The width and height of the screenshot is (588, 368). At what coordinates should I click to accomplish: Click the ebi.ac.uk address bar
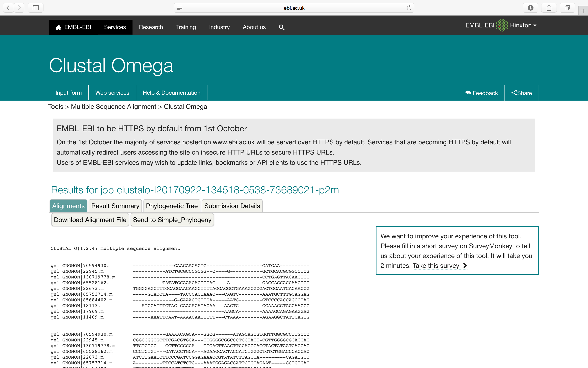pyautogui.click(x=294, y=8)
